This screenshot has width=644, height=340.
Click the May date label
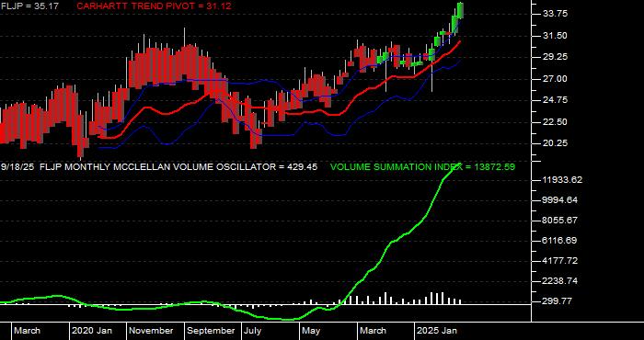point(312,331)
